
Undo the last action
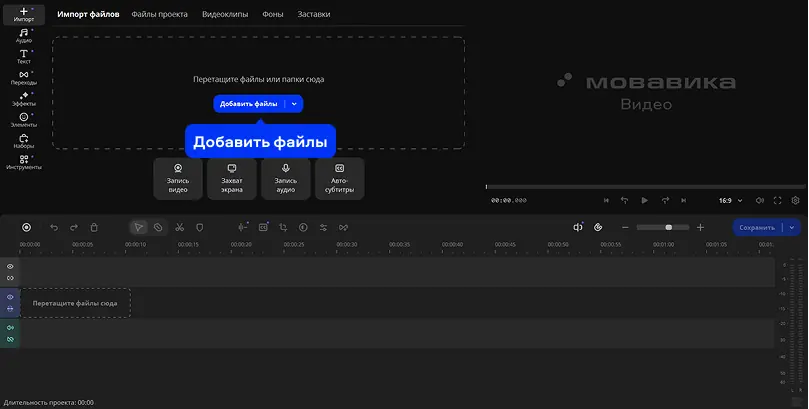click(54, 227)
